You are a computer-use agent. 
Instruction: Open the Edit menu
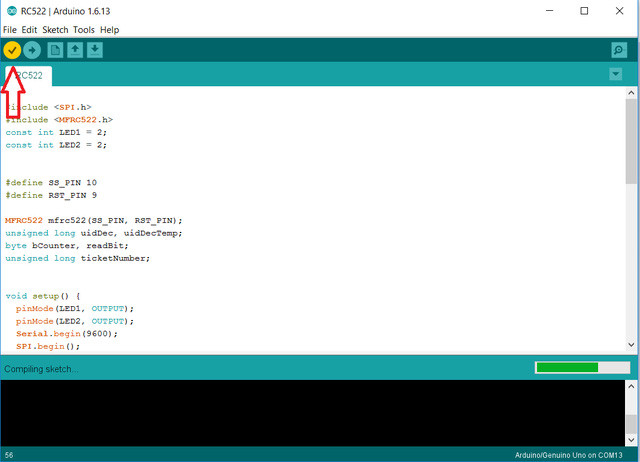point(29,30)
